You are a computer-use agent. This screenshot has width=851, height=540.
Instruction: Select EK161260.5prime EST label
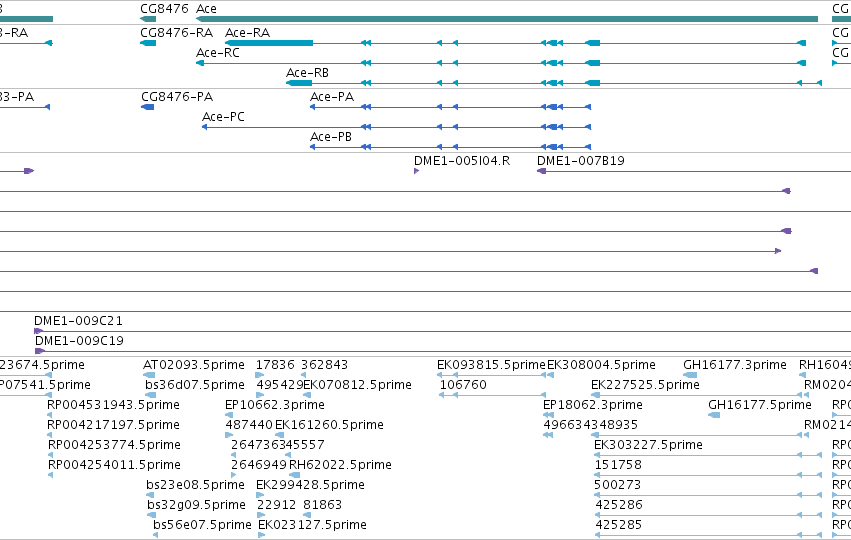[x=329, y=425]
